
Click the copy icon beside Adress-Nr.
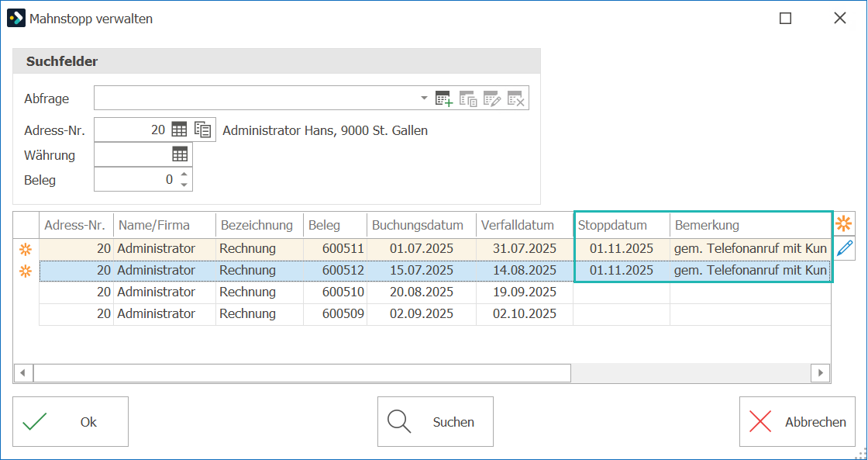[x=202, y=130]
